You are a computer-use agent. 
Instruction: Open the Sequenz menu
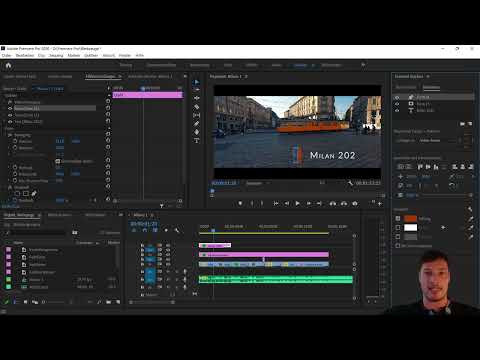(56, 55)
